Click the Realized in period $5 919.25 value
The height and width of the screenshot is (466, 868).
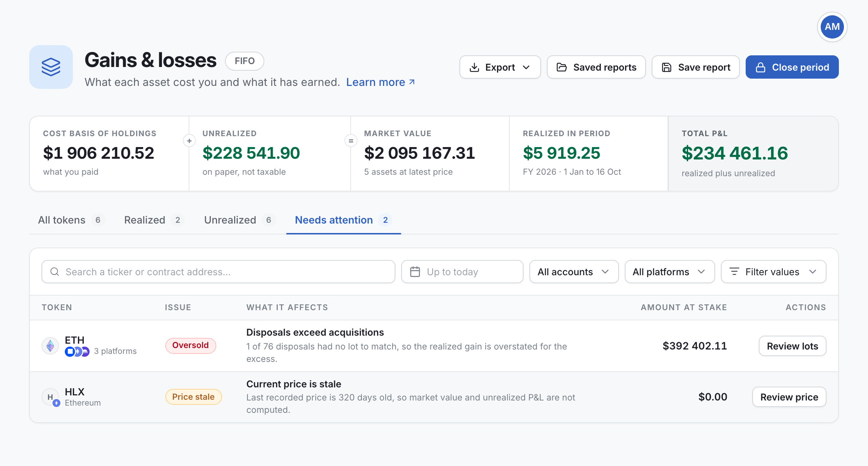pyautogui.click(x=561, y=153)
